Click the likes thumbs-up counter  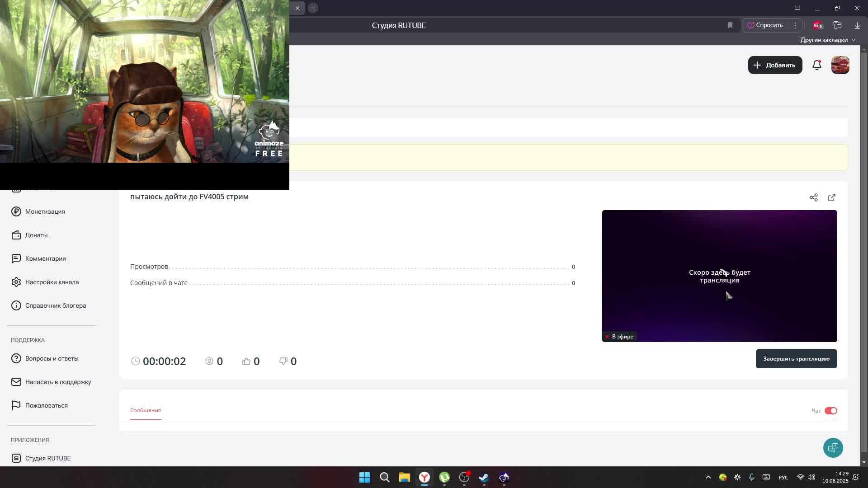click(251, 361)
